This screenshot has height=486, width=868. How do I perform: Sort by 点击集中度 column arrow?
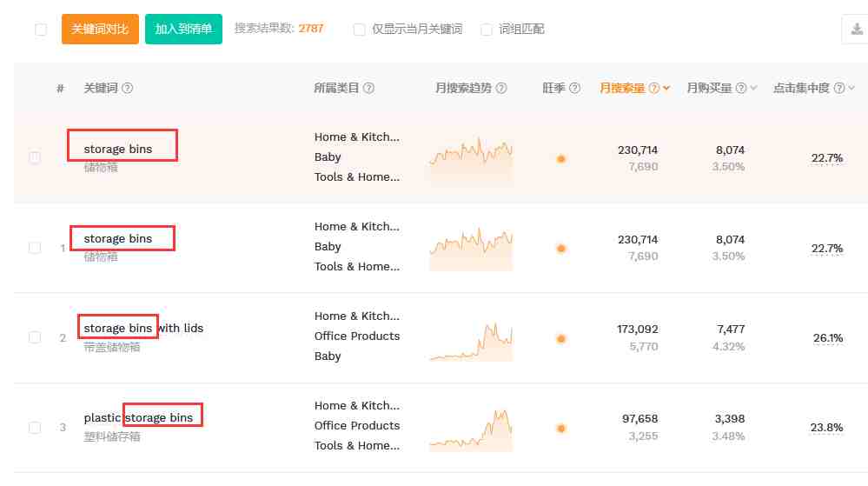coord(851,88)
